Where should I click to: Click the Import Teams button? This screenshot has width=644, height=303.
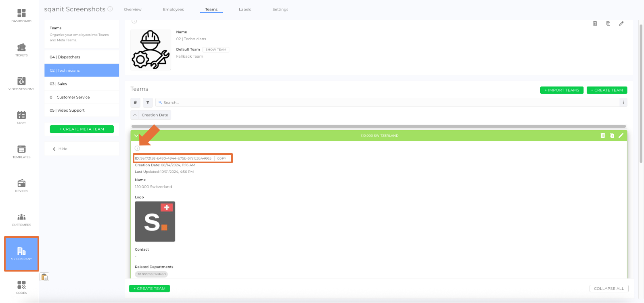[561, 90]
